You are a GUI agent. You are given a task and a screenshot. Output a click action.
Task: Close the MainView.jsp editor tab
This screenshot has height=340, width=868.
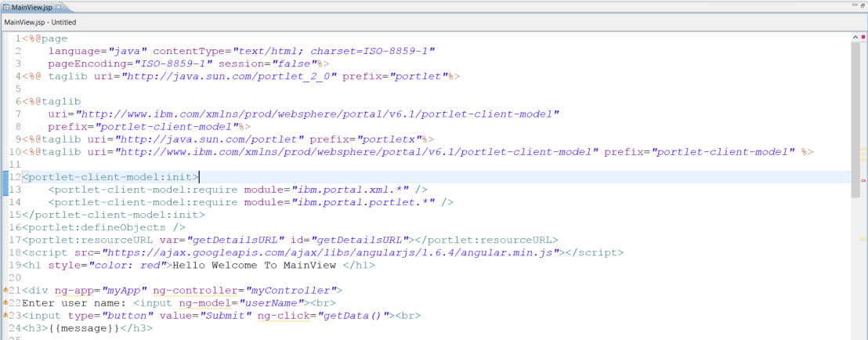click(58, 7)
